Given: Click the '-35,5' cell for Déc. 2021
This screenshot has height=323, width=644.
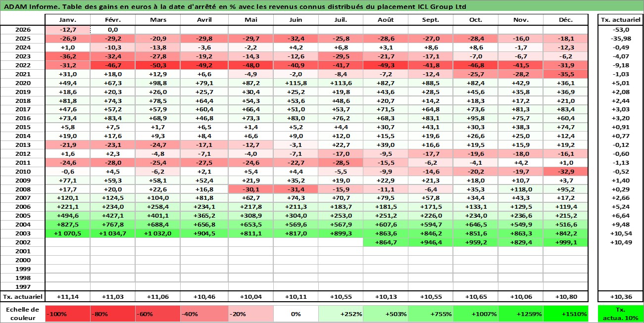Looking at the screenshot, I should point(566,74).
